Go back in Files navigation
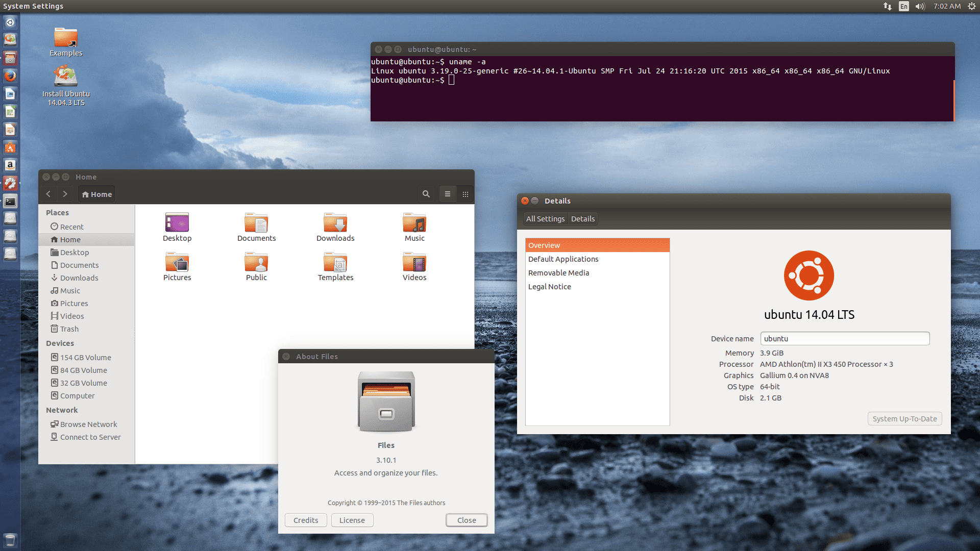The width and height of the screenshot is (980, 551). [x=48, y=194]
